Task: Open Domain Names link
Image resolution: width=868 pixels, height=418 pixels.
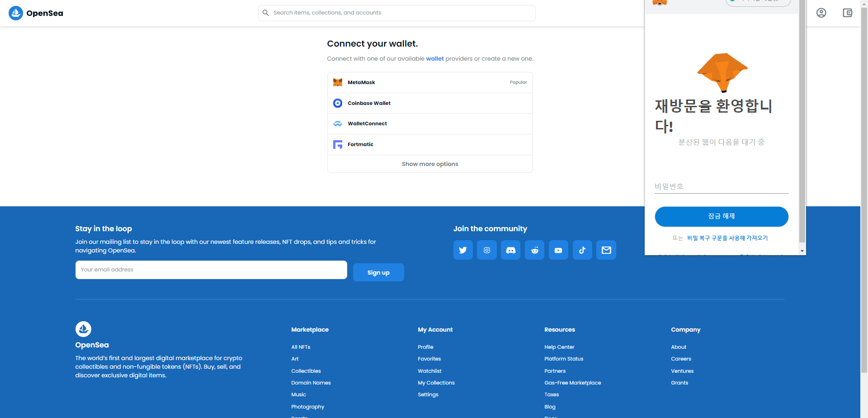Action: [311, 383]
